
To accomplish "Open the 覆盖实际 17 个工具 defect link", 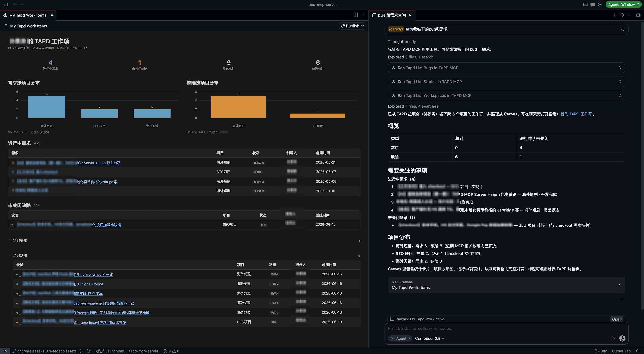I will 88,294.
